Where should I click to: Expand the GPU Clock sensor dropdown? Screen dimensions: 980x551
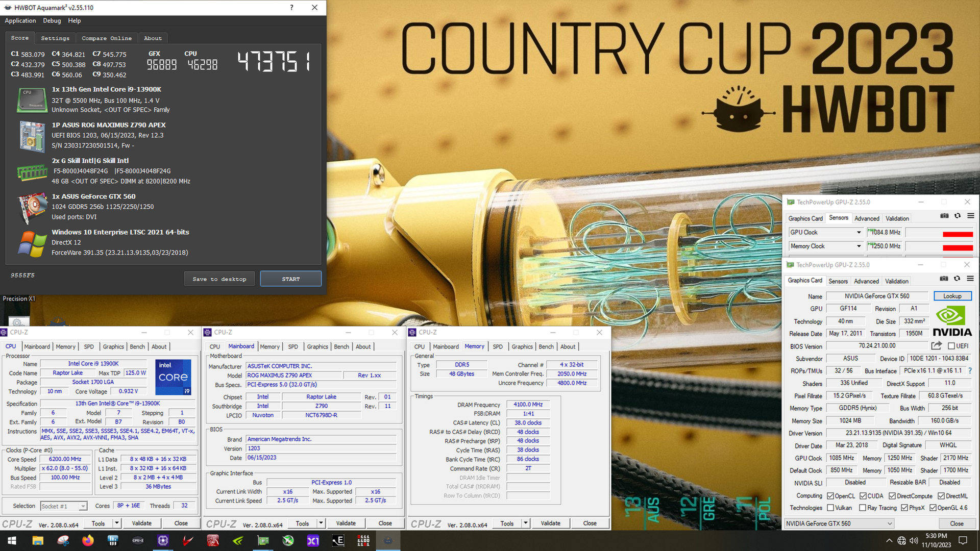[x=859, y=233]
